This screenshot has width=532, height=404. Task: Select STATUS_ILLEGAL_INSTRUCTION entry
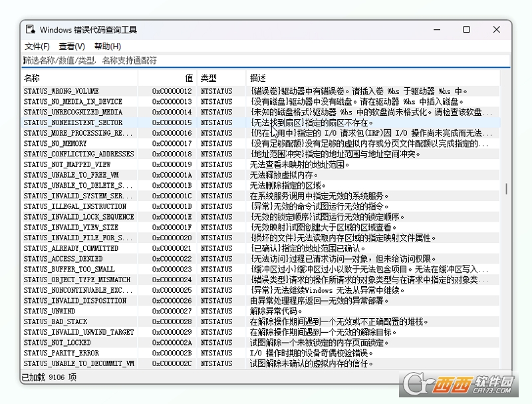pos(261,206)
